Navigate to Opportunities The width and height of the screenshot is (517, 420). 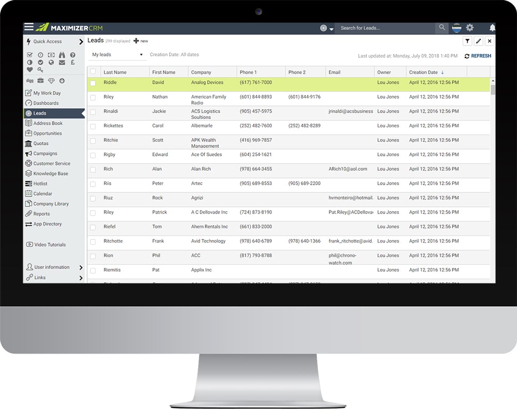pyautogui.click(x=48, y=133)
